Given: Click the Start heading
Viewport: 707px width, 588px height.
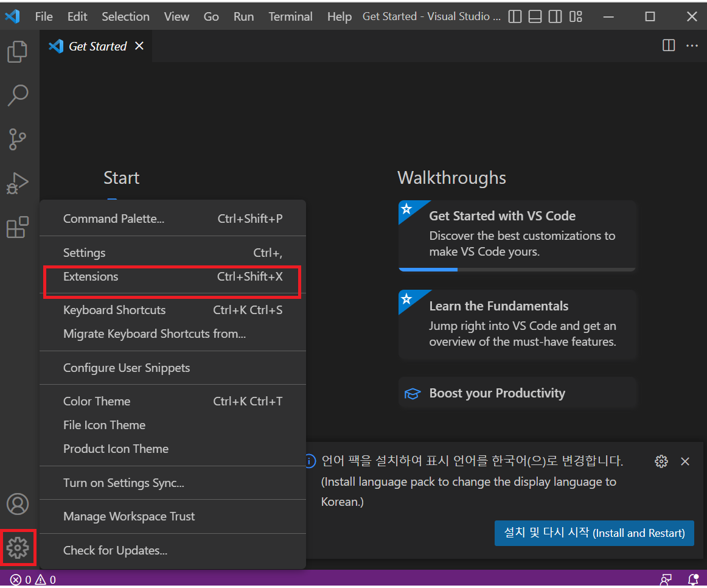Looking at the screenshot, I should click(121, 178).
